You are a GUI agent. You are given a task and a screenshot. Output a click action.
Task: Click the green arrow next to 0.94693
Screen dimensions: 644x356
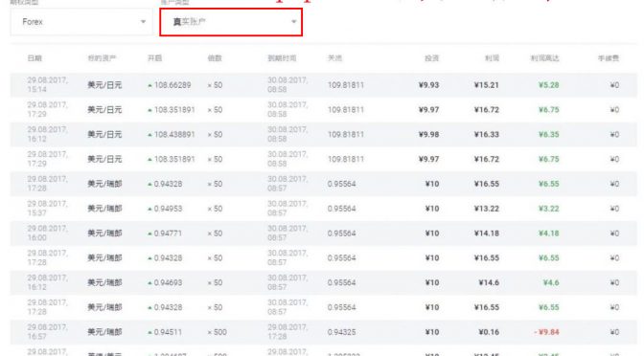(x=149, y=283)
